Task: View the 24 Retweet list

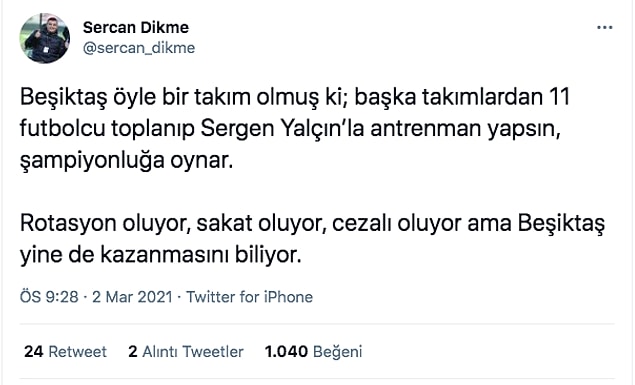Action: (65, 351)
